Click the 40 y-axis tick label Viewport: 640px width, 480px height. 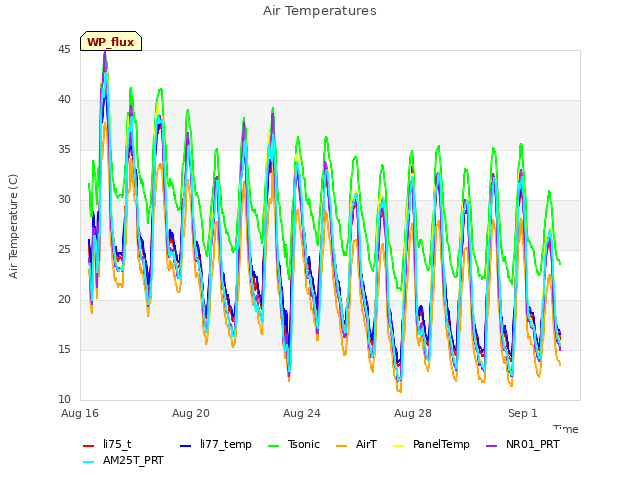point(64,100)
